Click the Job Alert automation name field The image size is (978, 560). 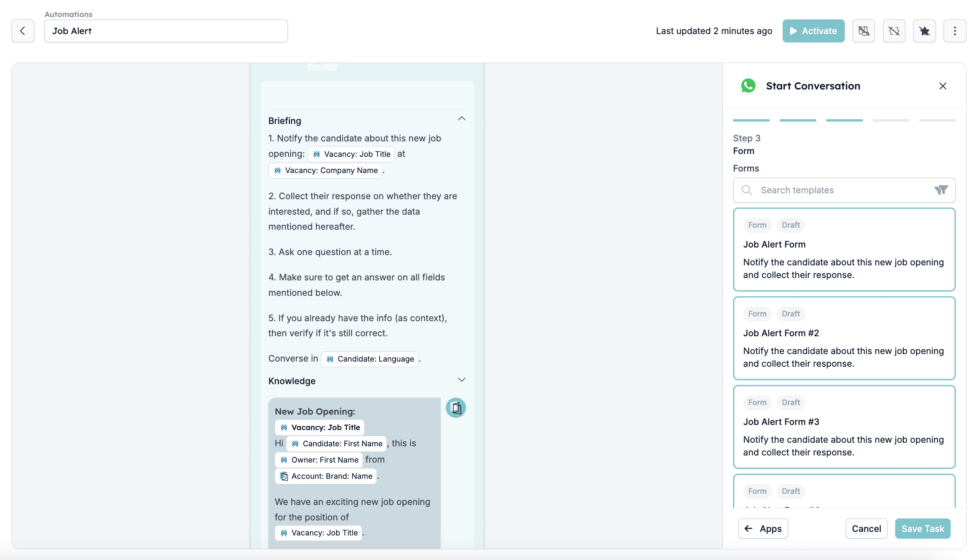166,31
